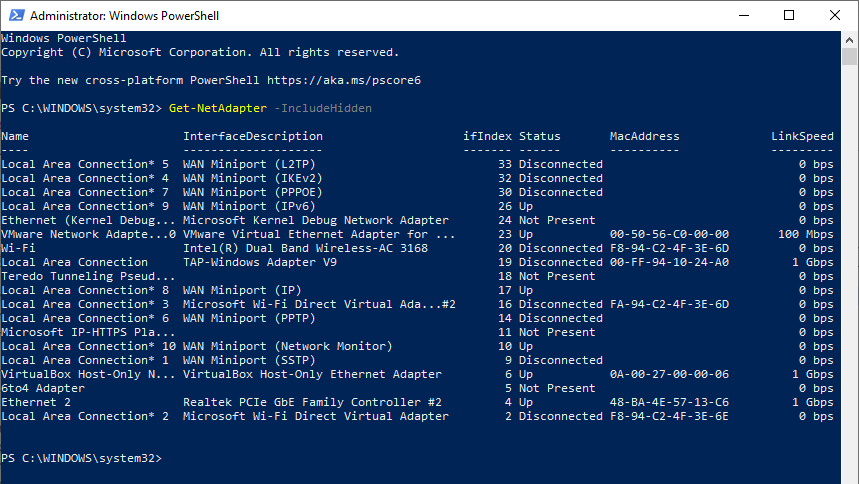The image size is (859, 484).
Task: Click the PowerShell icon in the title bar
Action: (14, 16)
